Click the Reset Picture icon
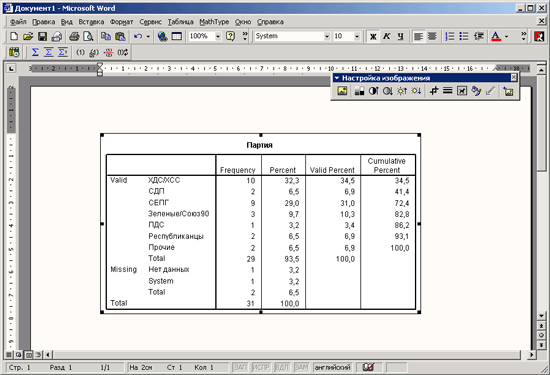This screenshot has width=550, height=375. [508, 91]
